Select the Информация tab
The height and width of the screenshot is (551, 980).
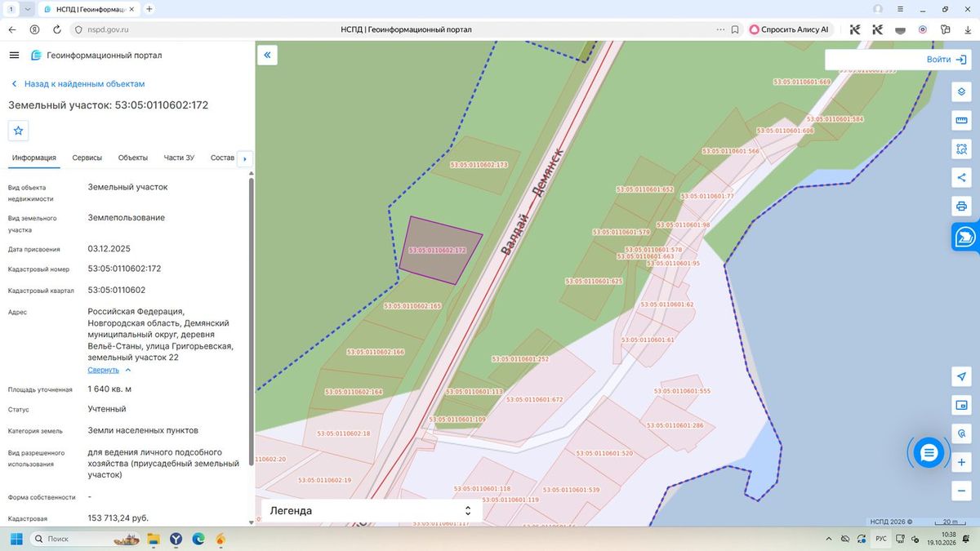pyautogui.click(x=34, y=158)
